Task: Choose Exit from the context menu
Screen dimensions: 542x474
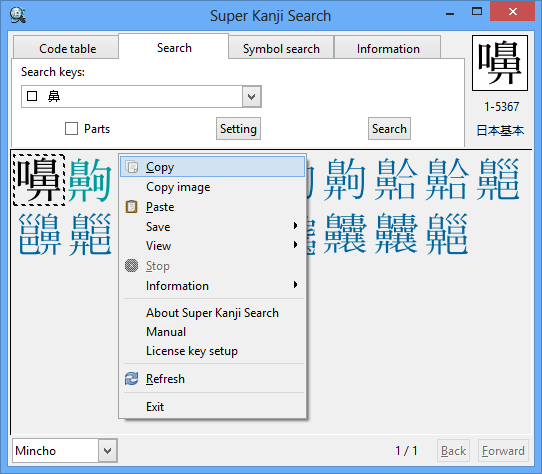Action: 212,407
